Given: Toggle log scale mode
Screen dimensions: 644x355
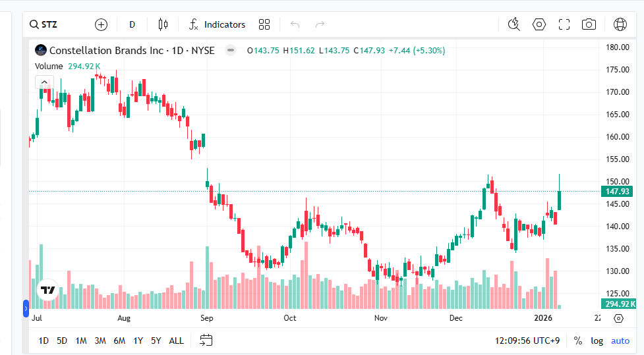Looking at the screenshot, I should [x=597, y=341].
